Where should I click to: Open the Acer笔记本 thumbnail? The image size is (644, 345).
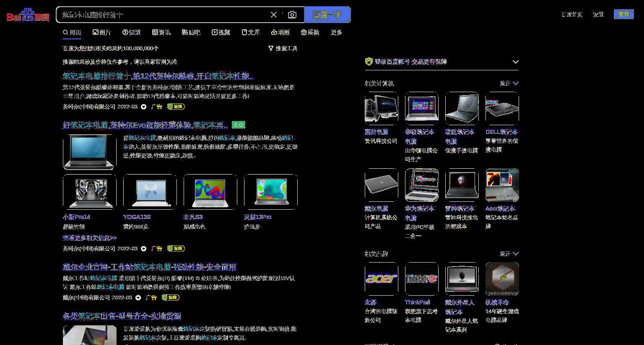[502, 185]
